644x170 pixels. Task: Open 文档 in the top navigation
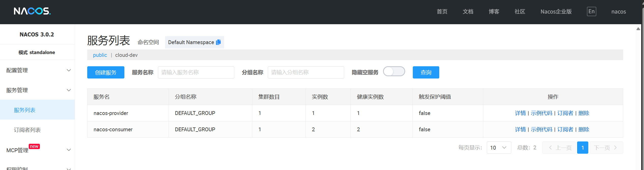pyautogui.click(x=468, y=12)
